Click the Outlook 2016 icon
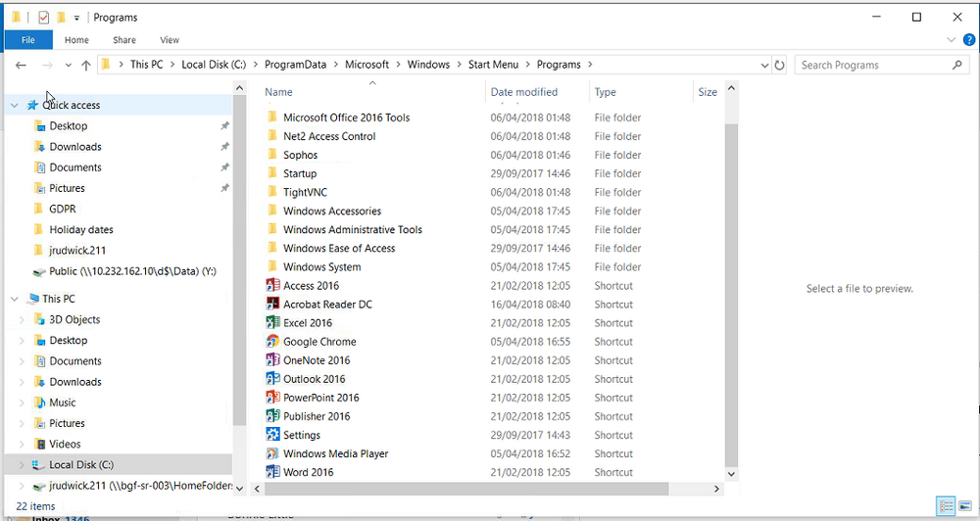Screen dimensions: 980x521 [x=272, y=379]
